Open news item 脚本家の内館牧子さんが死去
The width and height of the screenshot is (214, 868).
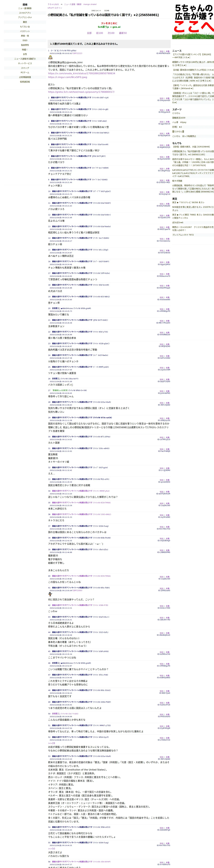tap(193, 70)
